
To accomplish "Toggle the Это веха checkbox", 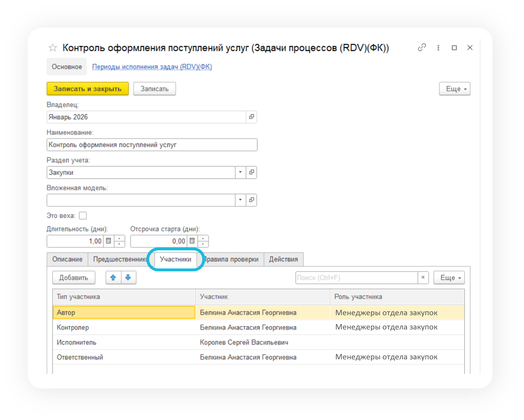I will pos(83,216).
